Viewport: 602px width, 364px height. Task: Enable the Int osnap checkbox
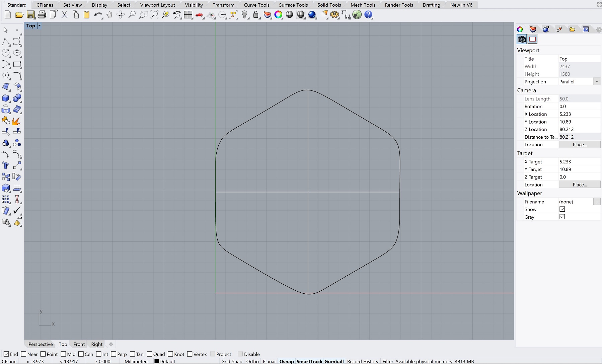click(98, 354)
